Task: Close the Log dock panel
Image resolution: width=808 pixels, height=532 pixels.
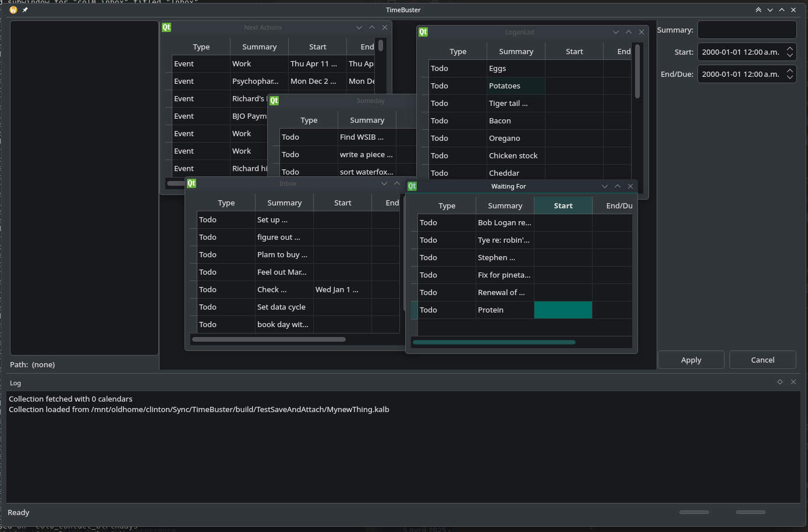Action: [x=793, y=382]
